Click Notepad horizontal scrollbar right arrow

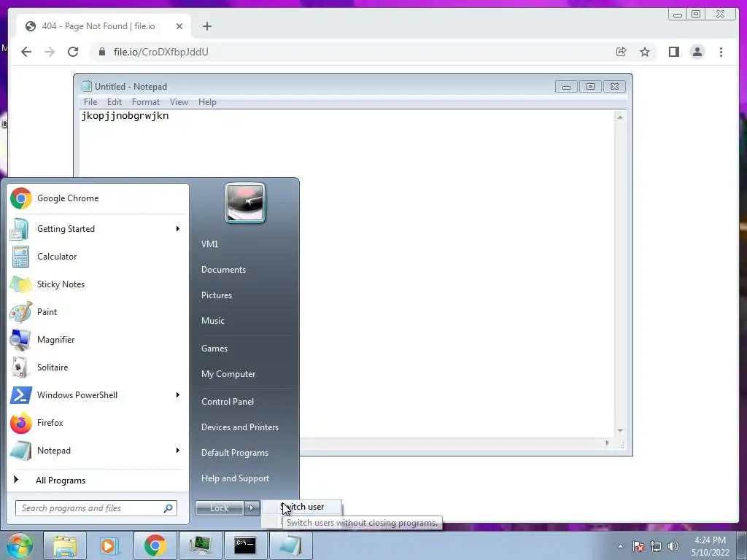point(607,443)
